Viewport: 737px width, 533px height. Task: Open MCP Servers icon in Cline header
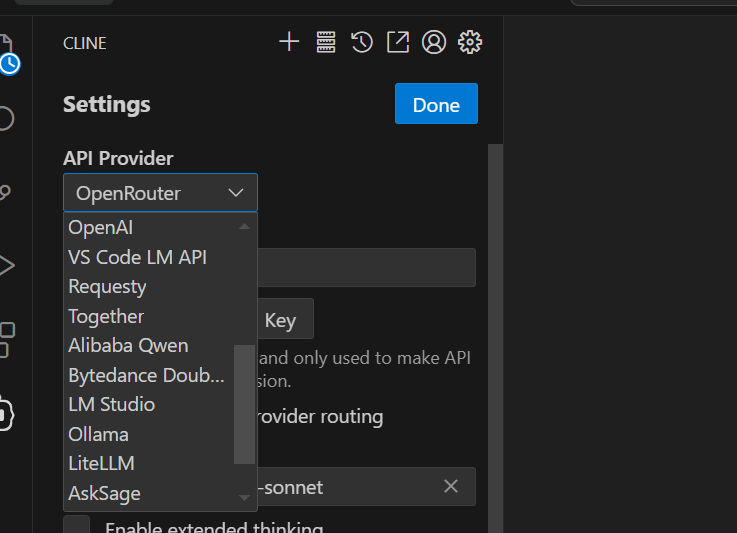[326, 42]
